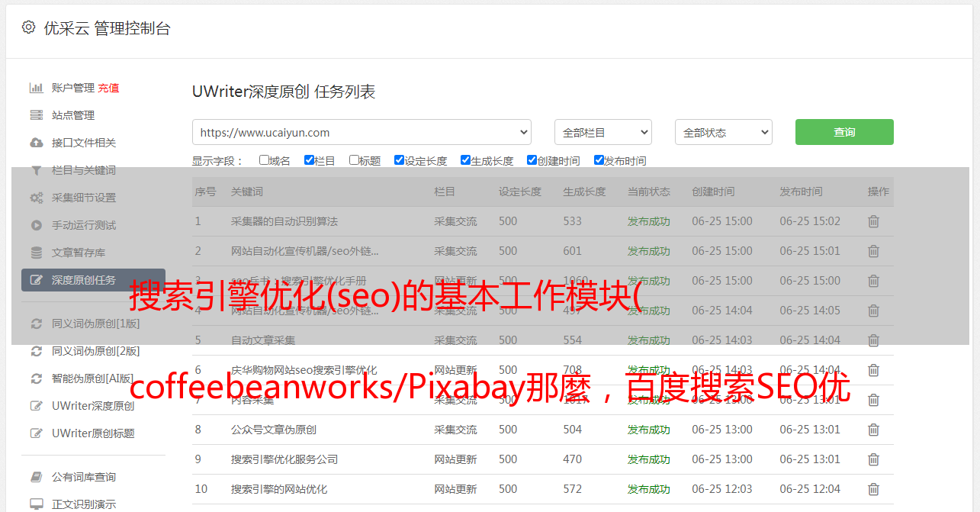Click keyword 庆华购物网站seo搜索引擎优化
980x512 pixels.
click(304, 370)
